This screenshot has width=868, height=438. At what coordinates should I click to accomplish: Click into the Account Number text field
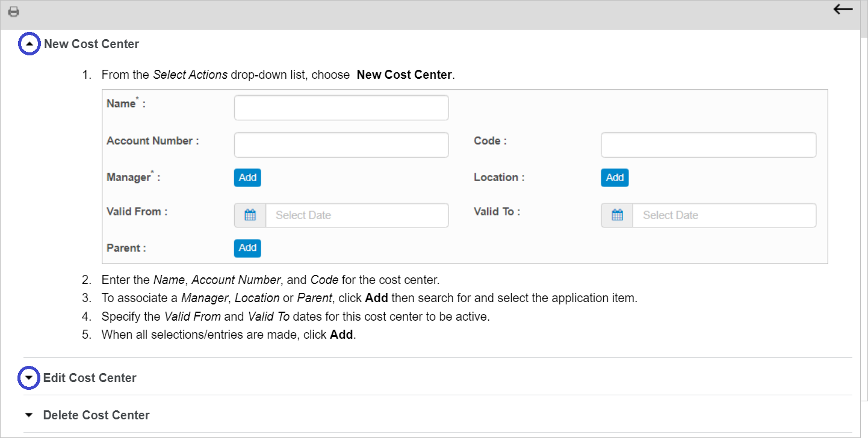click(x=341, y=145)
